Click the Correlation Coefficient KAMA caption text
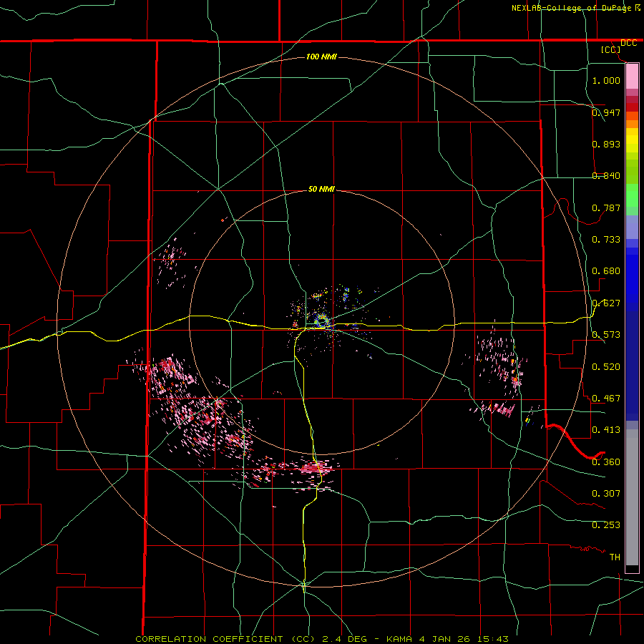 tap(322, 639)
